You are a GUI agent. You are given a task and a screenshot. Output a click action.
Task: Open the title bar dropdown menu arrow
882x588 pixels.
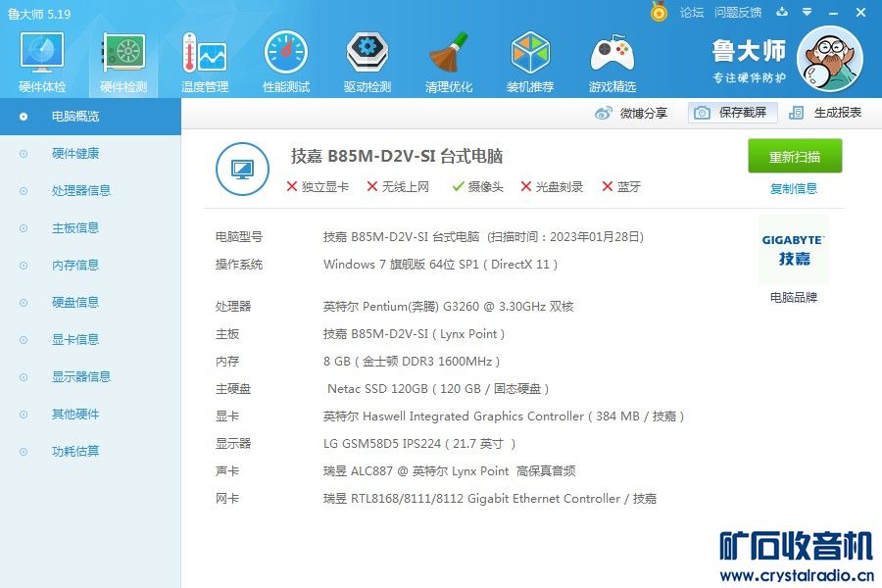click(808, 12)
